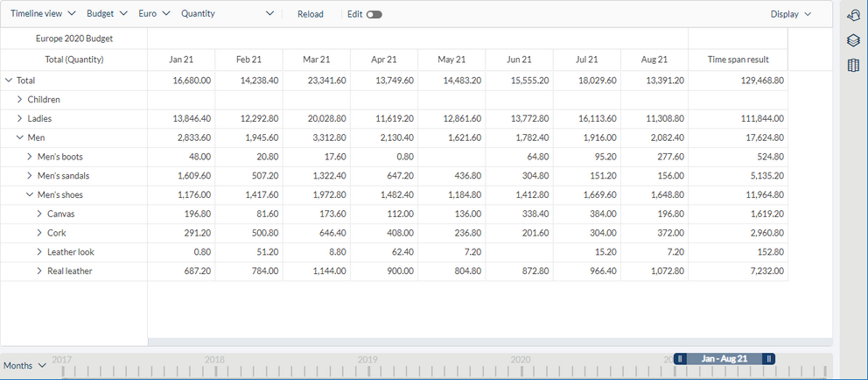This screenshot has width=868, height=380.
Task: Click the Aug 21 column header
Action: 654,60
